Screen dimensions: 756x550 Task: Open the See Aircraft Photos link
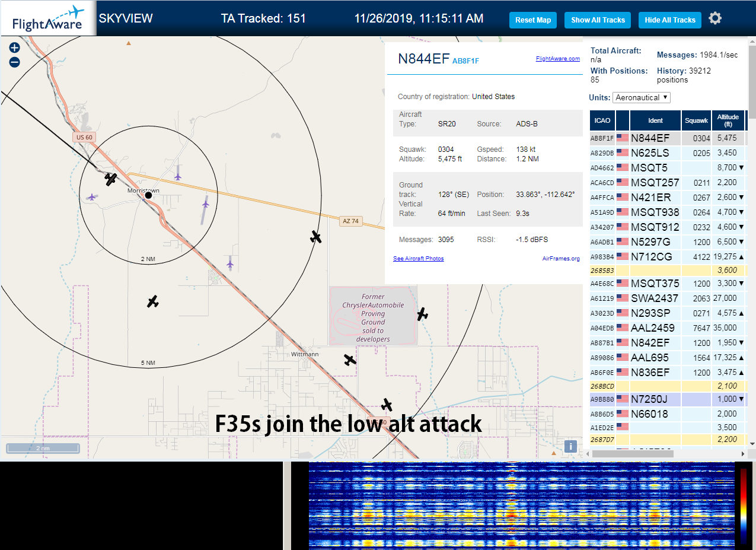click(x=418, y=259)
